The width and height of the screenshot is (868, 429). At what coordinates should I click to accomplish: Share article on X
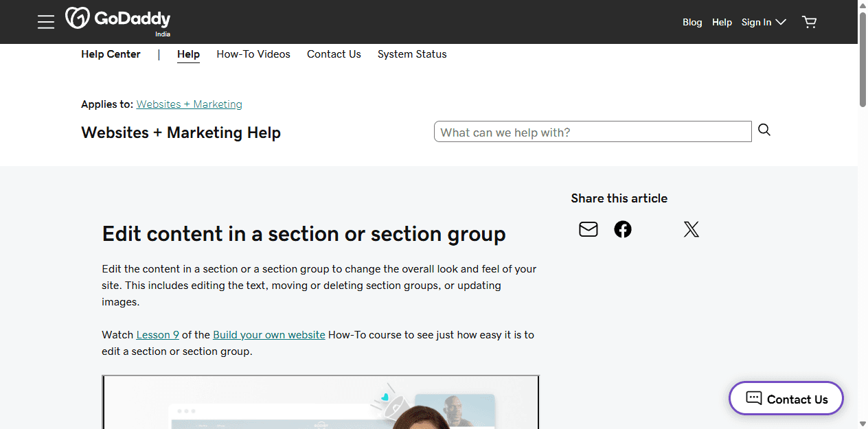[x=692, y=229]
